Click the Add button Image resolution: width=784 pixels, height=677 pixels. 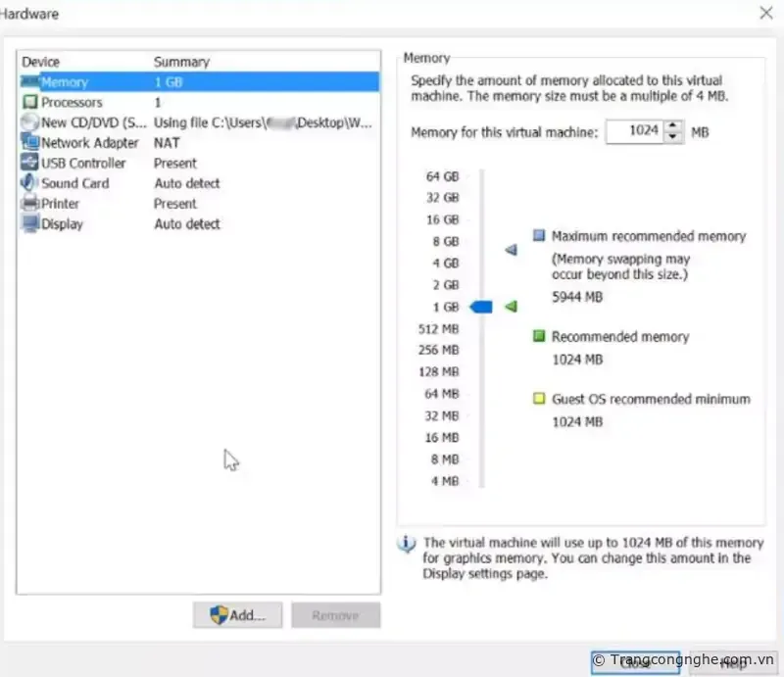[x=237, y=615]
